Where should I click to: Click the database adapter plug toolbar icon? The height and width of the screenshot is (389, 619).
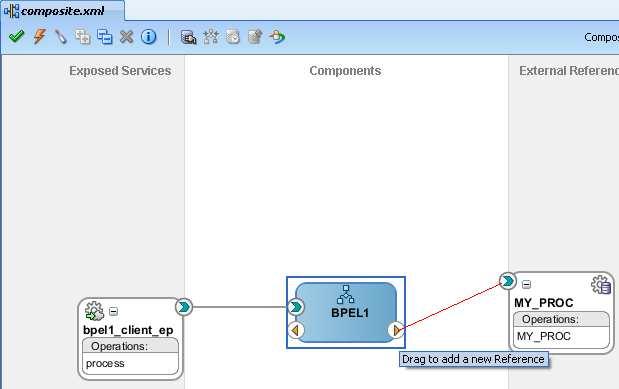click(x=188, y=37)
